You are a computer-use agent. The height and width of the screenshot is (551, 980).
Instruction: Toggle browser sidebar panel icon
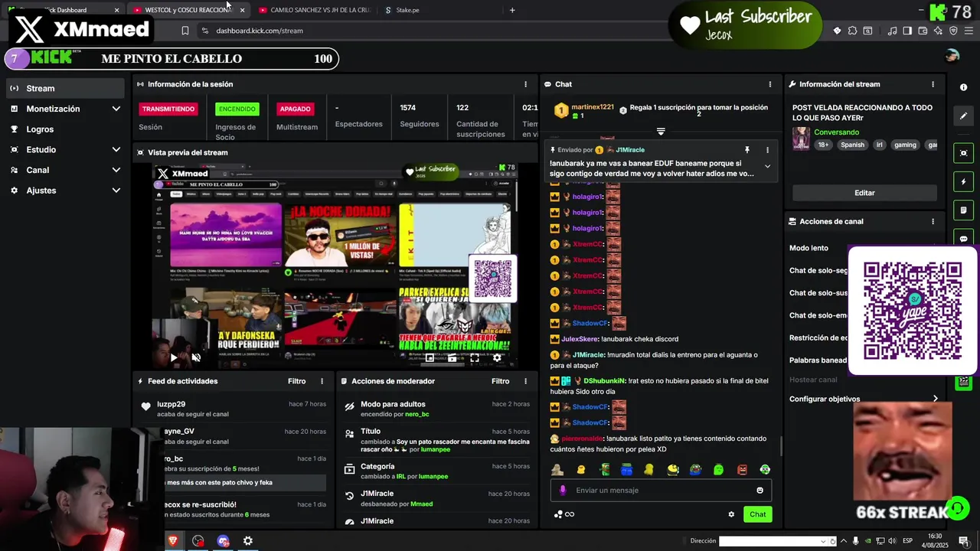point(907,31)
